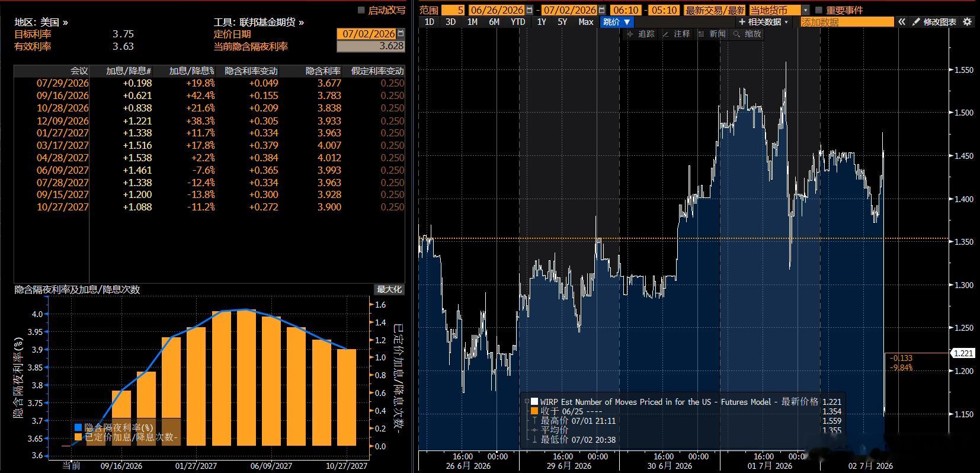Click the 追踪 crosshair tool
The image size is (980, 473).
point(640,34)
